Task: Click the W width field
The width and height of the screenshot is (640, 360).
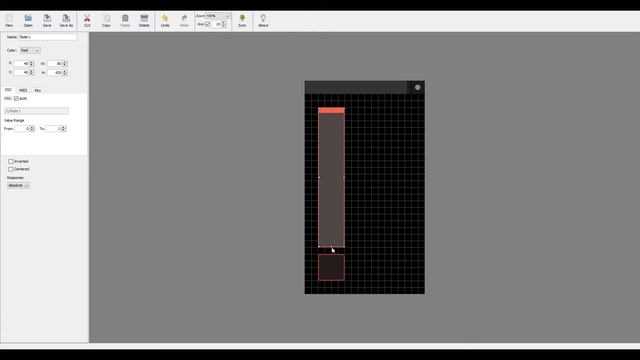Action: point(55,64)
